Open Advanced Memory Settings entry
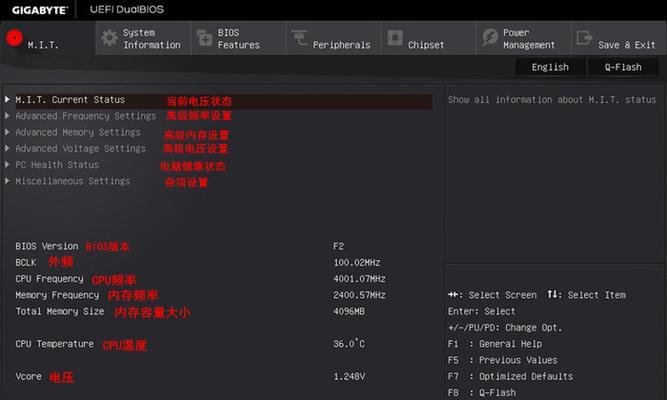The height and width of the screenshot is (400, 667). pyautogui.click(x=78, y=132)
